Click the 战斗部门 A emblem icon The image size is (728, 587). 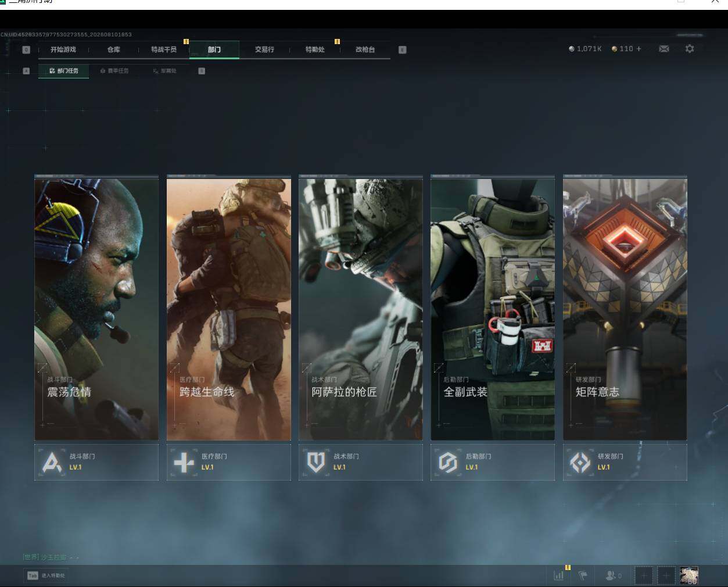tap(52, 463)
